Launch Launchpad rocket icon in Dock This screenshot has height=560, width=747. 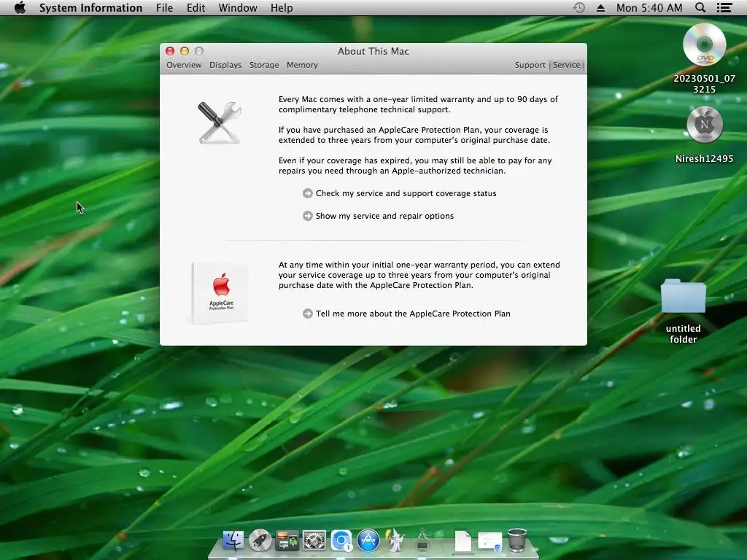click(x=260, y=541)
